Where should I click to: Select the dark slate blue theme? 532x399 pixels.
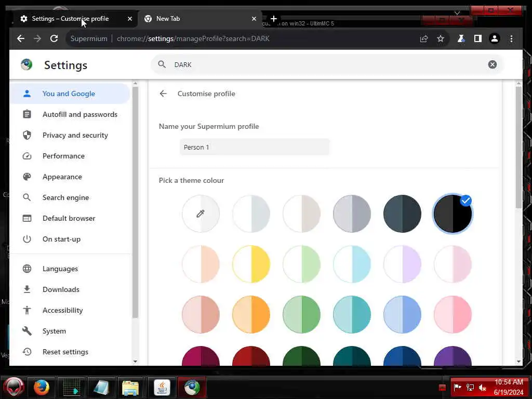402,214
